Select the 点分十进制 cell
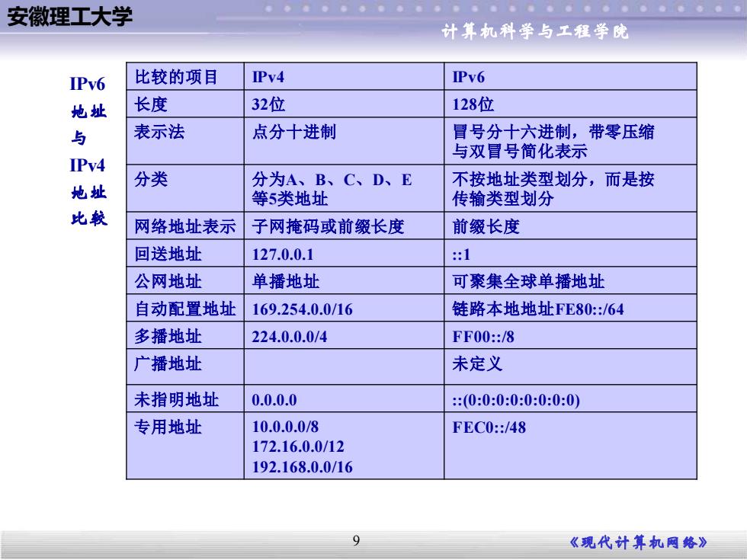The image size is (747, 560). (344, 141)
